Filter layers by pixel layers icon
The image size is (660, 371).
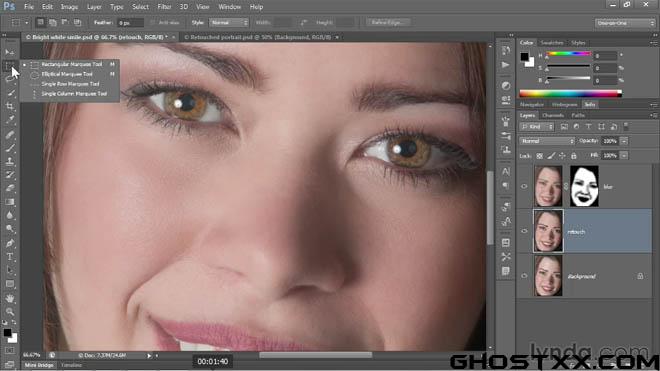click(564, 126)
